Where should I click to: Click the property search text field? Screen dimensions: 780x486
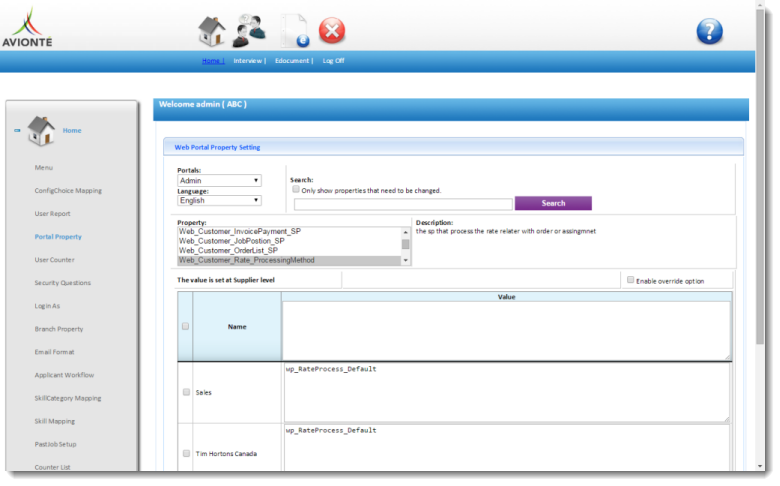pos(402,203)
